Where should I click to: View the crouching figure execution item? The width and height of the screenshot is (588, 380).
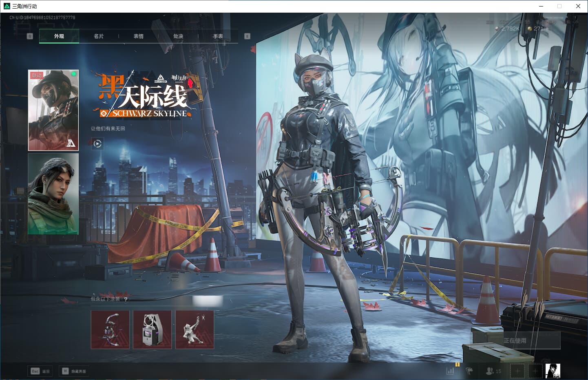point(195,329)
